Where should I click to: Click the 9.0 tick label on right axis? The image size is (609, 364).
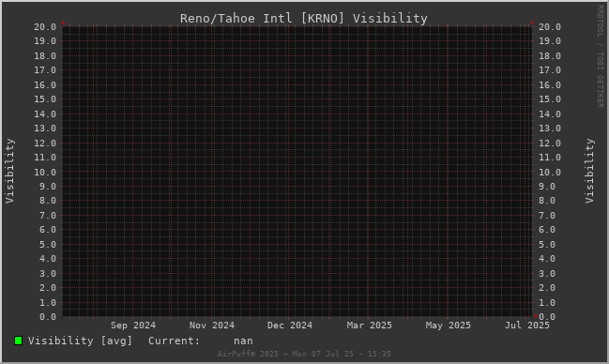pos(547,187)
